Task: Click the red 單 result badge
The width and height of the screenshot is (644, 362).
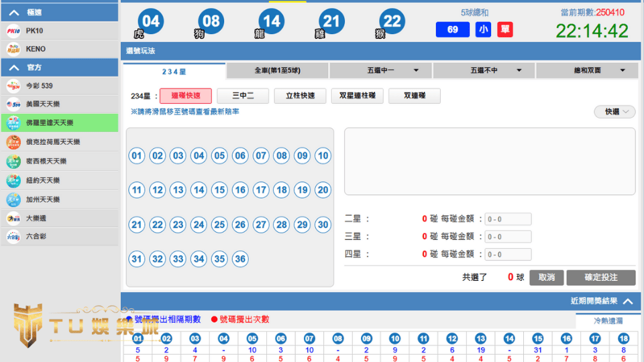Action: click(504, 29)
